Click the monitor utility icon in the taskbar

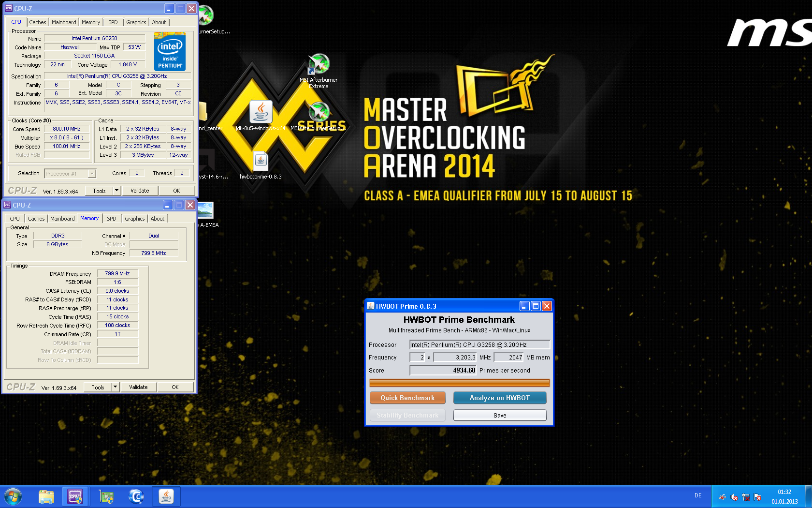106,497
